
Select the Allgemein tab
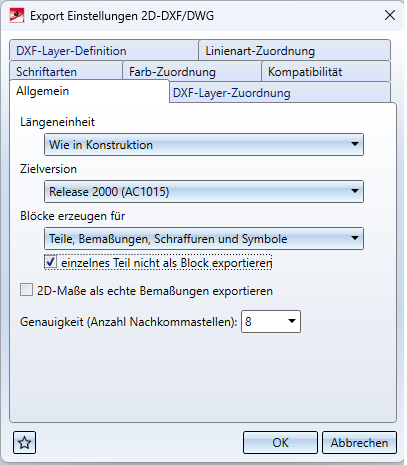pyautogui.click(x=89, y=91)
